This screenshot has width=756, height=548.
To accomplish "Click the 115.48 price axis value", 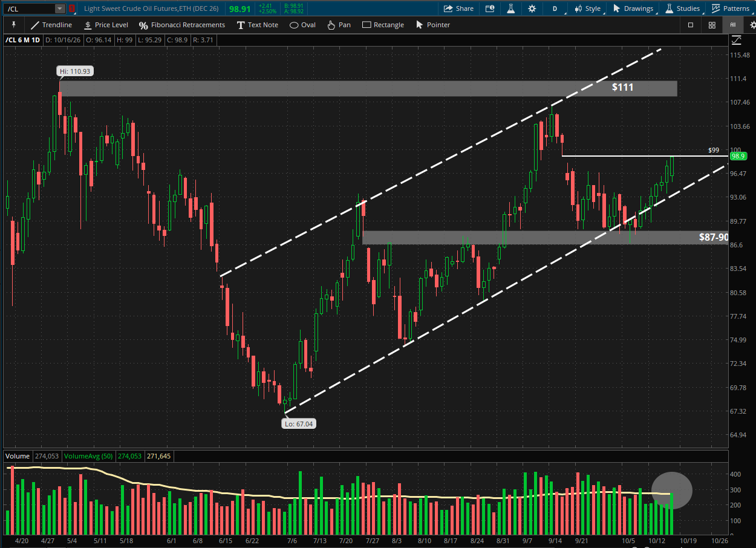I will (740, 55).
